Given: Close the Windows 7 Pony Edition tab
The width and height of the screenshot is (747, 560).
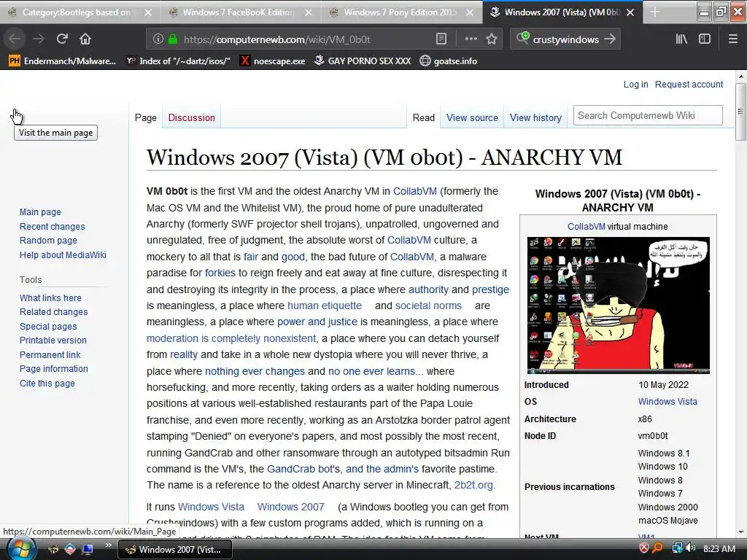Looking at the screenshot, I should pyautogui.click(x=470, y=12).
